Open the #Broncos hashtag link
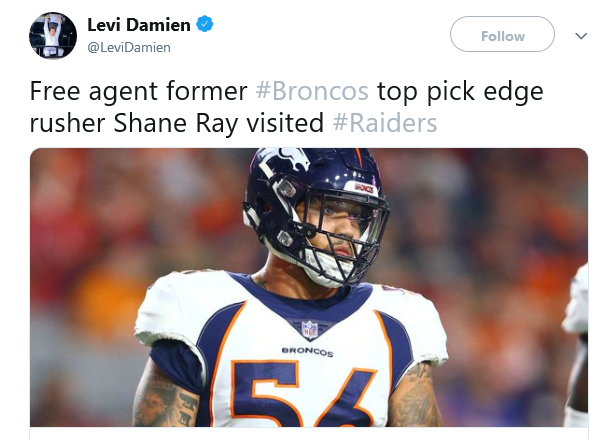The height and width of the screenshot is (440, 614). tap(312, 91)
